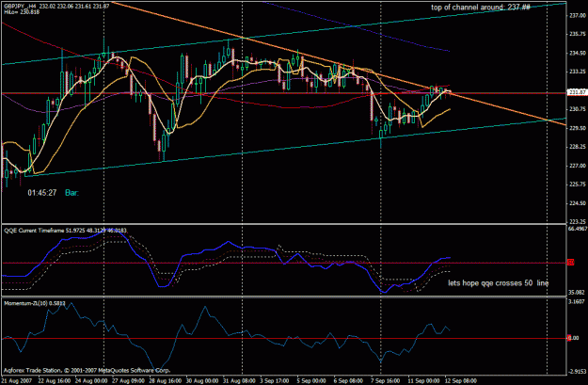Screen dimensions: 588x385
Task: Click the 235.75 price axis label
Action: [578, 34]
